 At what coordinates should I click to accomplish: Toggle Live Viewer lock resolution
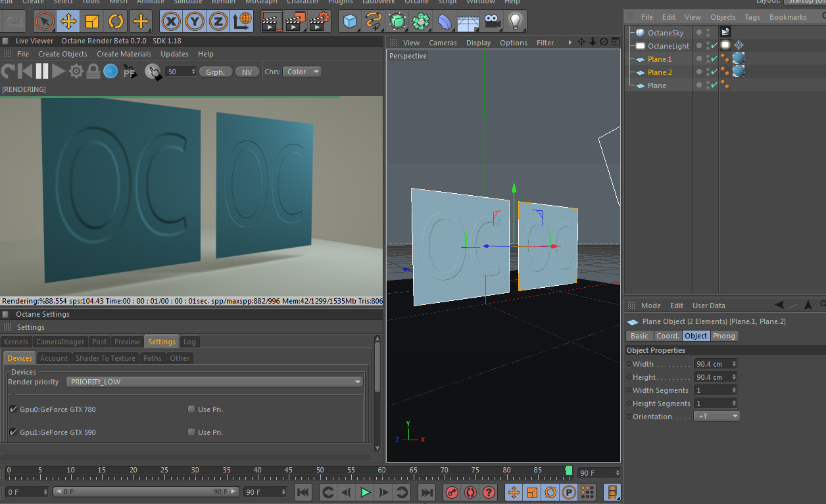click(93, 71)
